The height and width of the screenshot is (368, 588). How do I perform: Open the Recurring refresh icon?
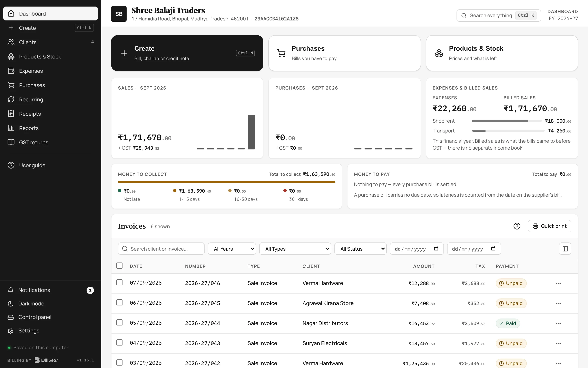(x=11, y=99)
